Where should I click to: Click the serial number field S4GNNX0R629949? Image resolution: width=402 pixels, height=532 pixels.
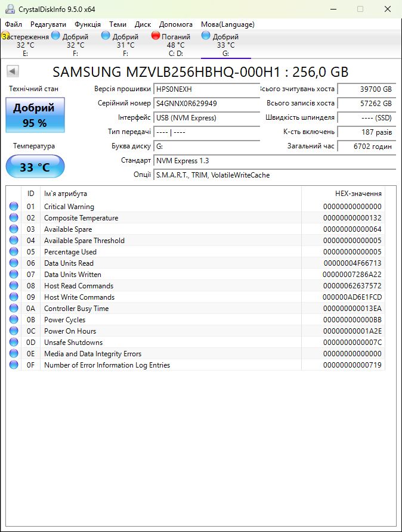point(206,104)
